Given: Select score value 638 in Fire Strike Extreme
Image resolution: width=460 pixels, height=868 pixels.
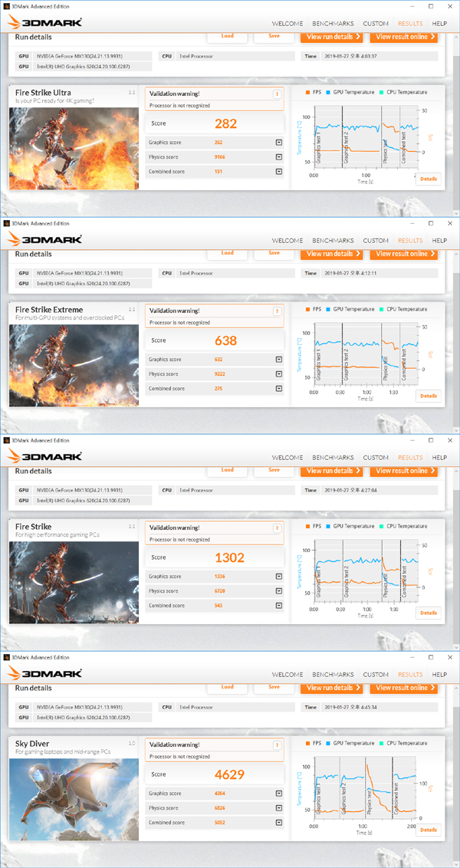Looking at the screenshot, I should [x=225, y=340].
